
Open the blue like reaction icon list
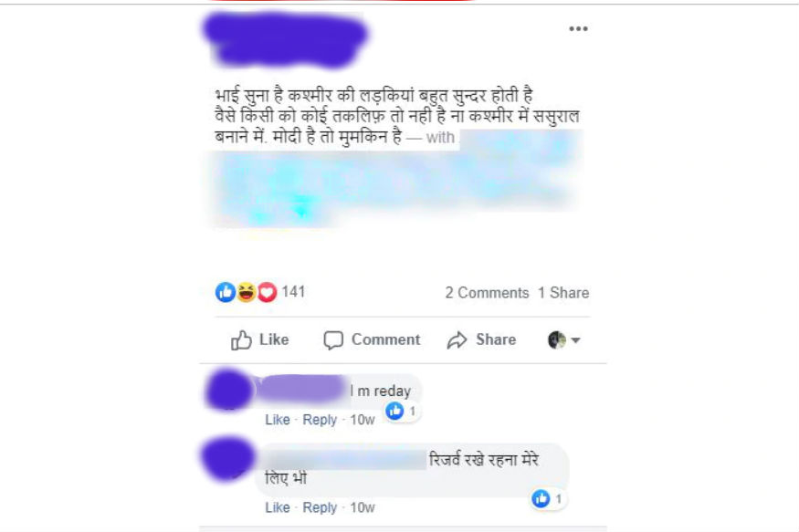click(x=226, y=292)
